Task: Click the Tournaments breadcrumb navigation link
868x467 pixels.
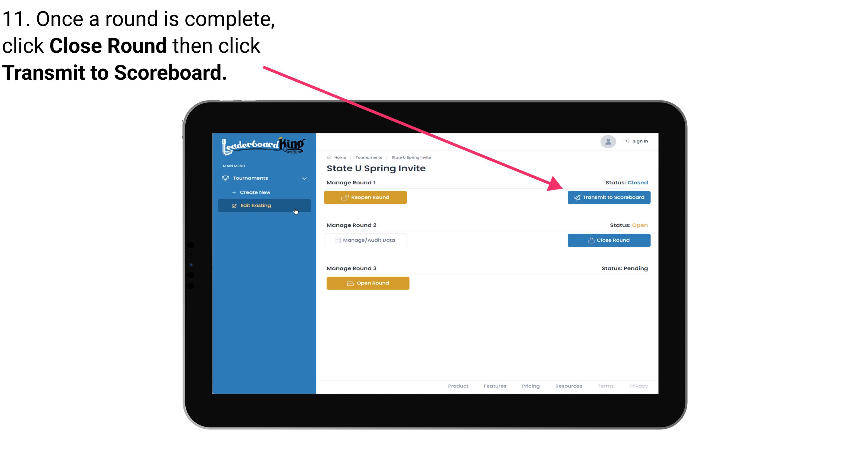Action: tap(368, 157)
